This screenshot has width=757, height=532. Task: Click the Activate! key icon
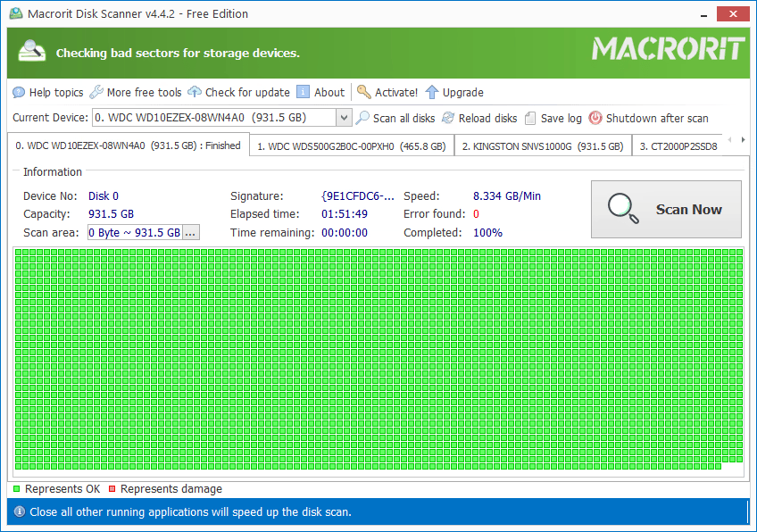pos(364,92)
